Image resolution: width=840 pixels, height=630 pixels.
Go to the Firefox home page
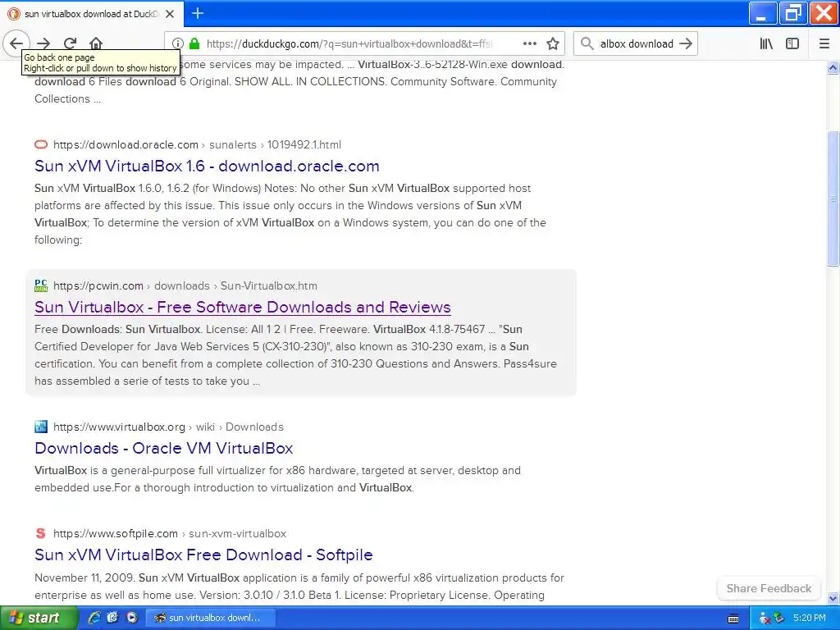click(x=96, y=43)
